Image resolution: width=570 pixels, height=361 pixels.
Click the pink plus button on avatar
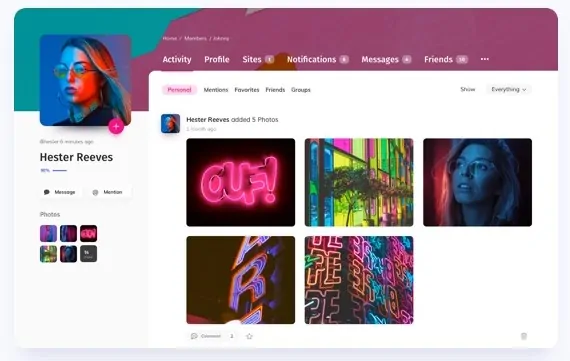pos(116,127)
